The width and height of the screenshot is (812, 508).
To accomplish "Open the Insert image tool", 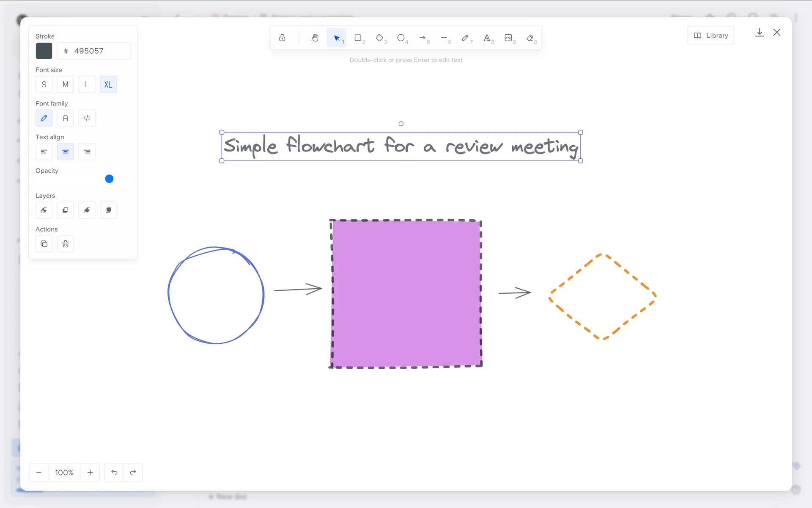I will pos(508,38).
